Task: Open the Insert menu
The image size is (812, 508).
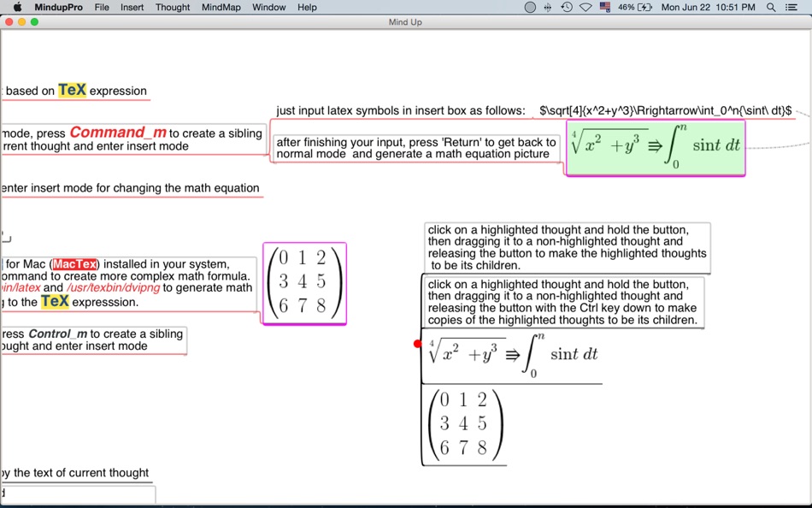Action: (x=132, y=7)
